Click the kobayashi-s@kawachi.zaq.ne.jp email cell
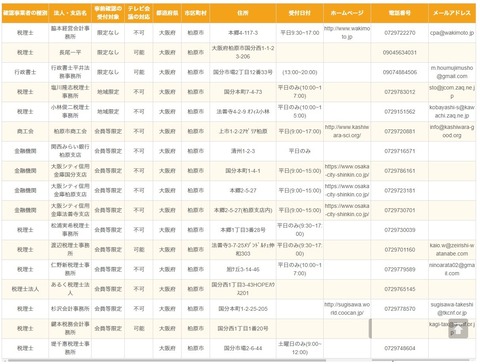The image size is (480, 364). pyautogui.click(x=452, y=112)
